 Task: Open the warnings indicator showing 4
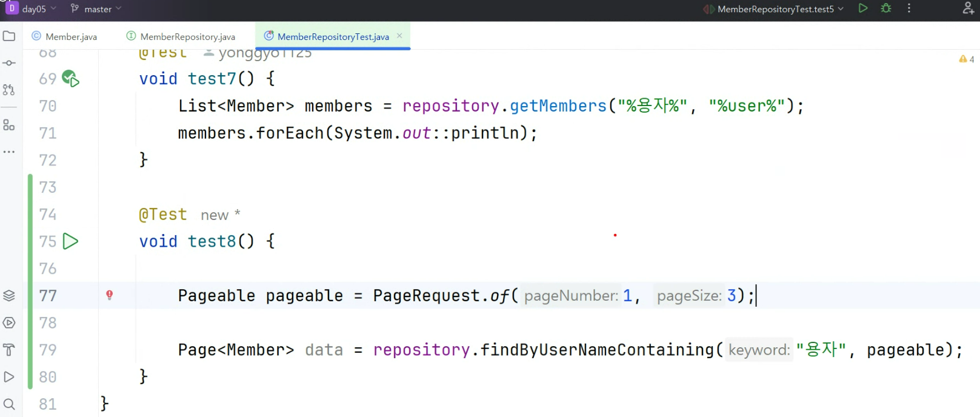[967, 59]
